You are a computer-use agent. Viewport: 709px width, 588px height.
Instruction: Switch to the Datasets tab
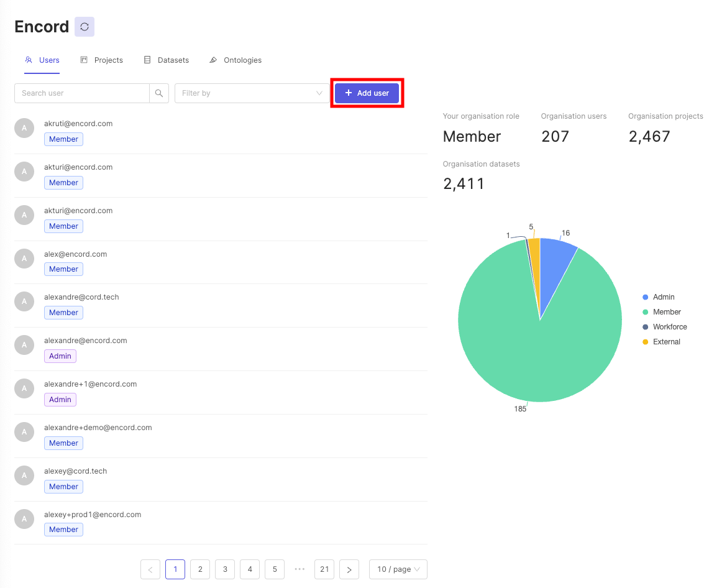point(167,60)
